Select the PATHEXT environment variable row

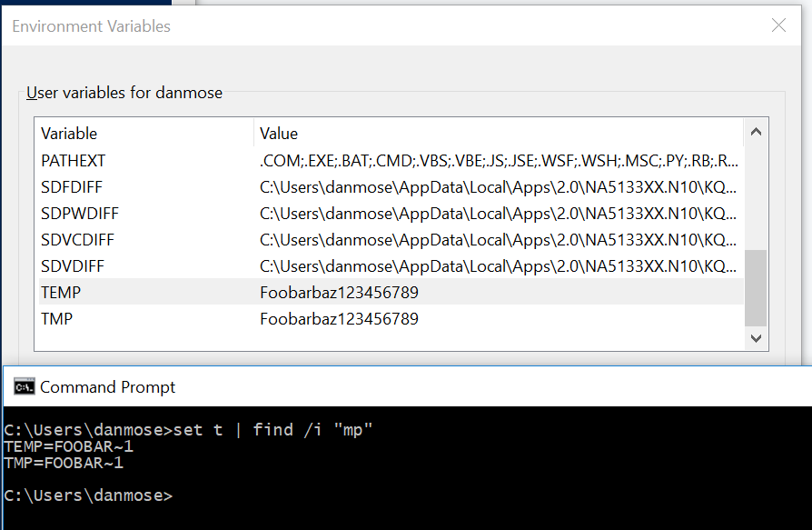tap(73, 158)
